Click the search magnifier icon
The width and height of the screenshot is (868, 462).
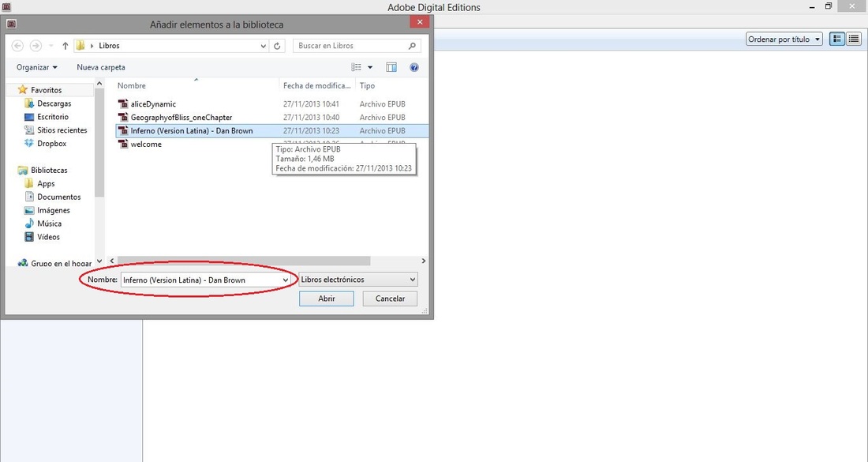click(x=412, y=46)
